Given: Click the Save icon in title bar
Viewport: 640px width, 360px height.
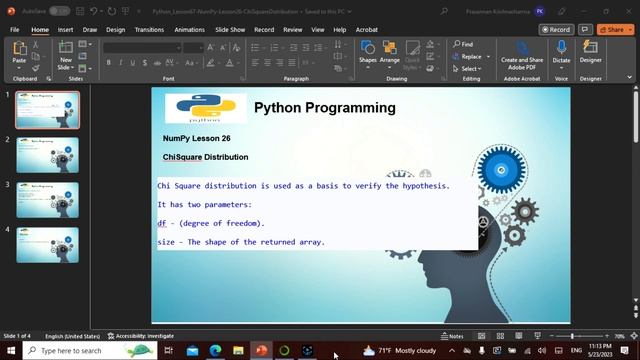Looking at the screenshot, I should click(80, 11).
